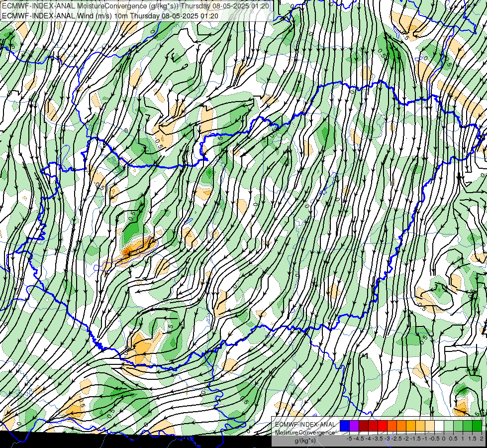This screenshot has height=448, width=487.
Task: Choose the orange swatch between -2.5 and -2
Action: point(401,426)
